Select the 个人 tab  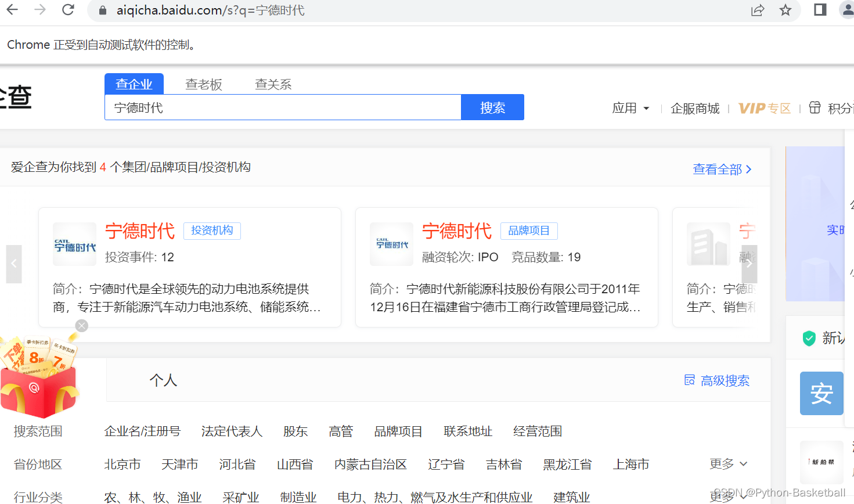point(163,380)
